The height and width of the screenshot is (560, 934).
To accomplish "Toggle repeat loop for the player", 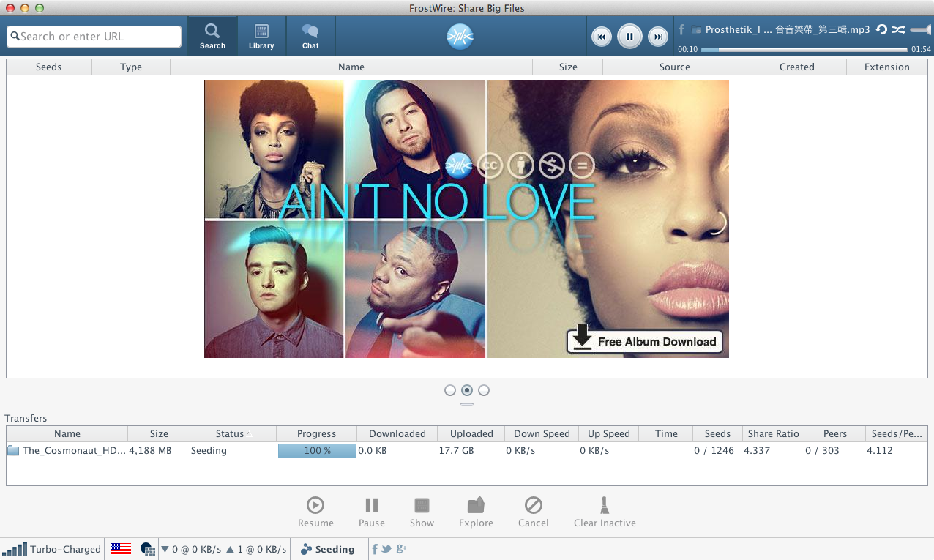I will pos(881,30).
